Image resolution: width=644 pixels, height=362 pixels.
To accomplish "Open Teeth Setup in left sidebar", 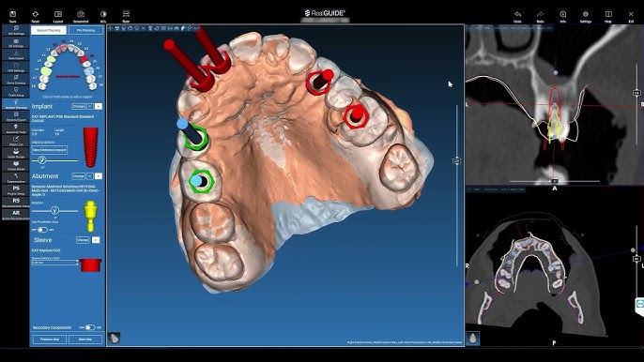I will 16,92.
